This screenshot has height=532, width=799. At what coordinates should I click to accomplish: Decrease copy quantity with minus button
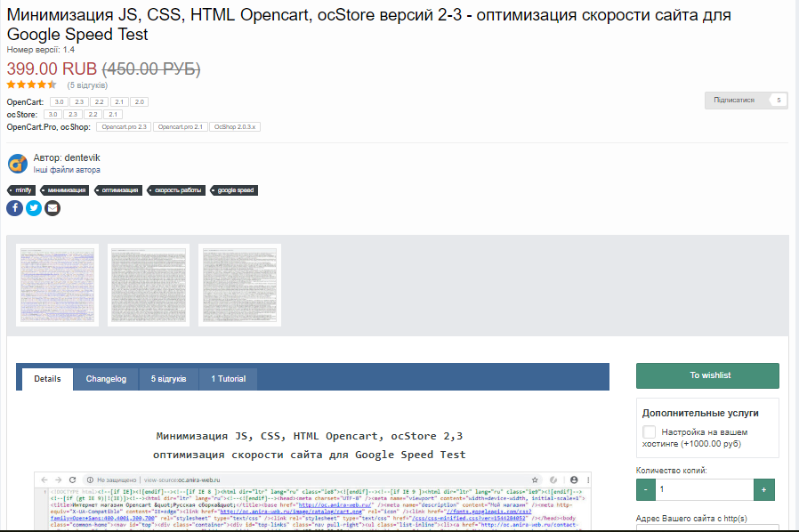646,489
